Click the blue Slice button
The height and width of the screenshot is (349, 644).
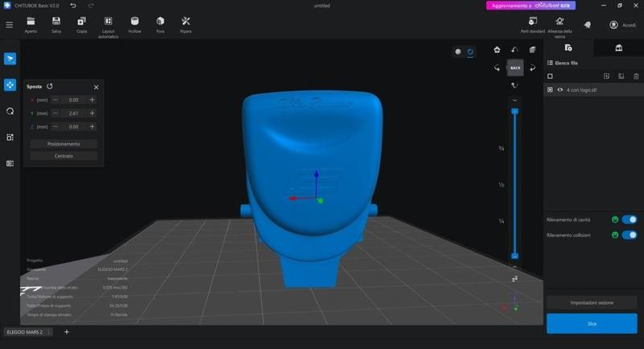(x=592, y=323)
